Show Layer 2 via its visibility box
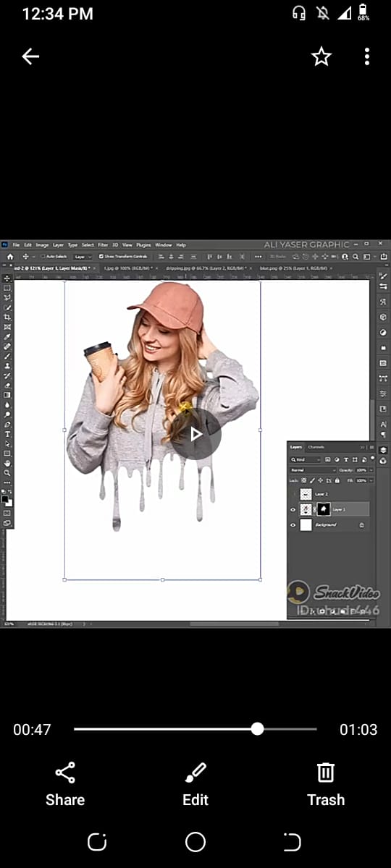The height and width of the screenshot is (868, 391). tap(293, 494)
